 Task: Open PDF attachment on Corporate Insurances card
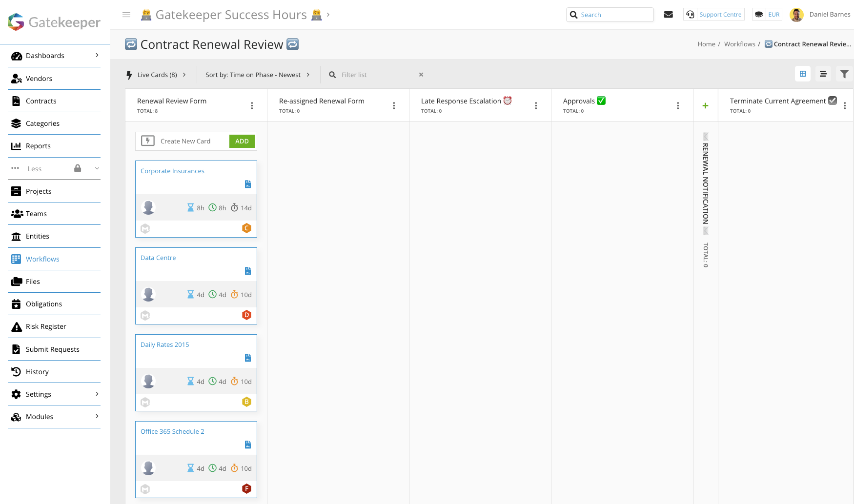coord(247,184)
